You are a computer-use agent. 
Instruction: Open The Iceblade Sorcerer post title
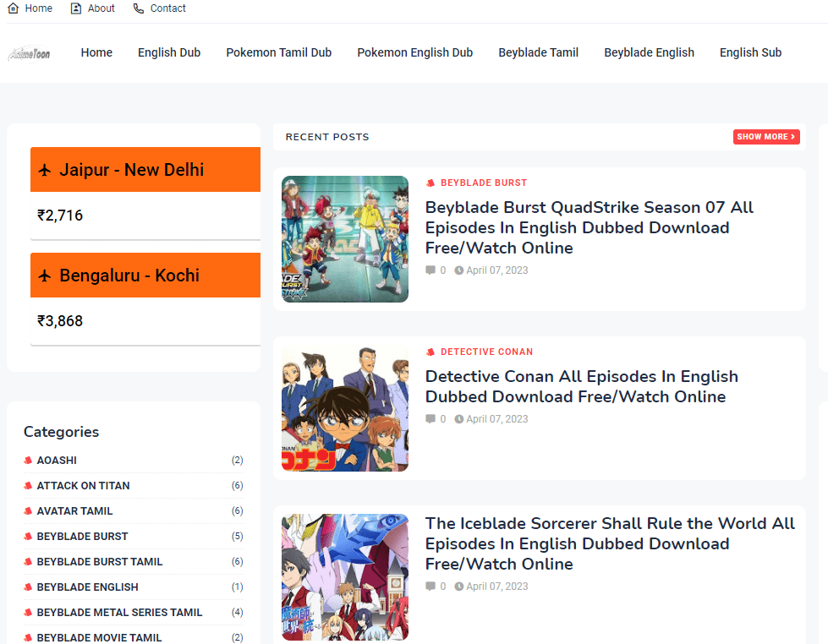coord(610,543)
